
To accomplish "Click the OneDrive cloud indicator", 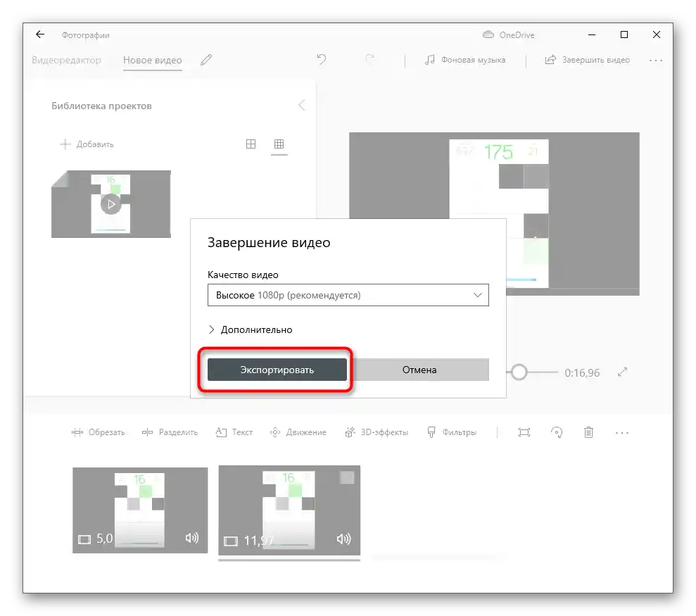I will (508, 34).
